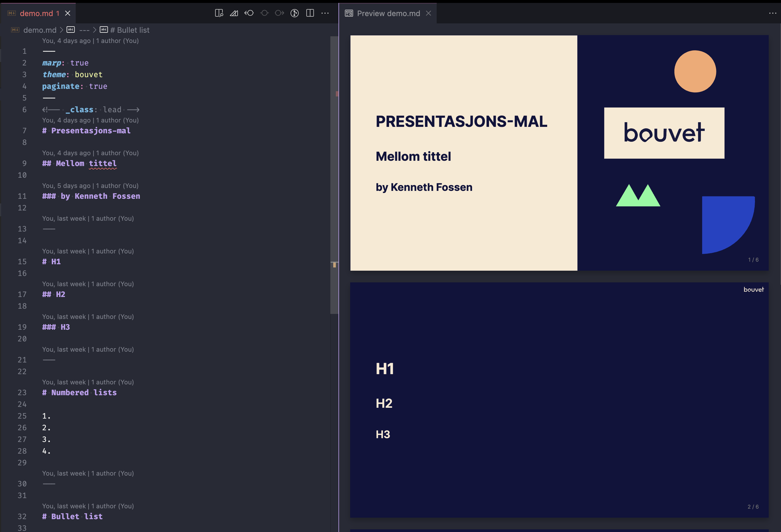This screenshot has width=781, height=532.
Task: Click small bouvet logo on slide 2
Action: click(x=754, y=290)
